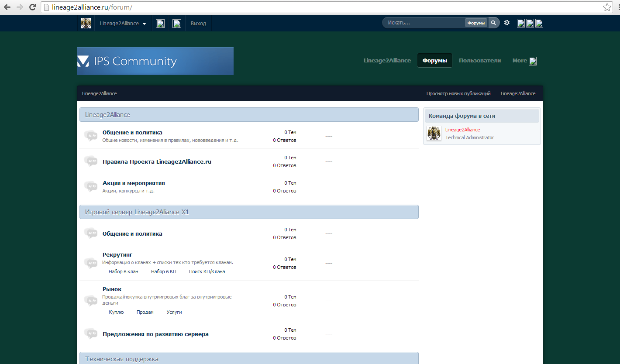This screenshot has height=364, width=620.
Task: Expand the Lineage2Alliance user dropdown
Action: pyautogui.click(x=123, y=24)
